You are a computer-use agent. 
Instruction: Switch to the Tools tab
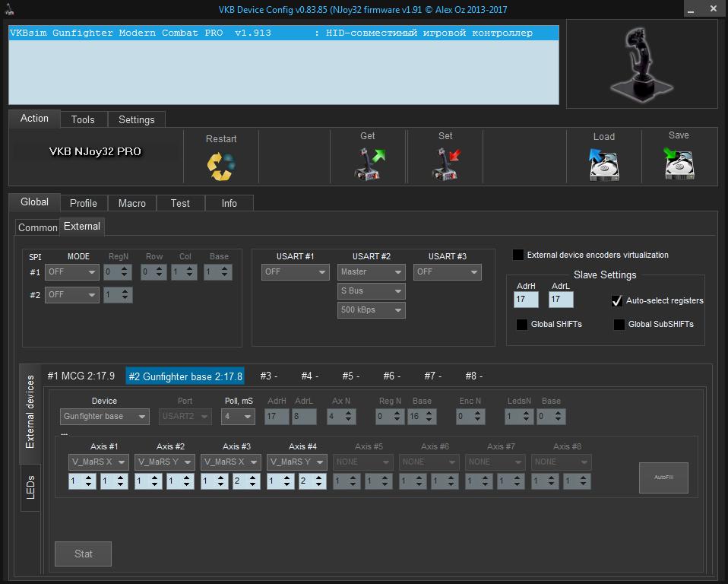tap(83, 119)
